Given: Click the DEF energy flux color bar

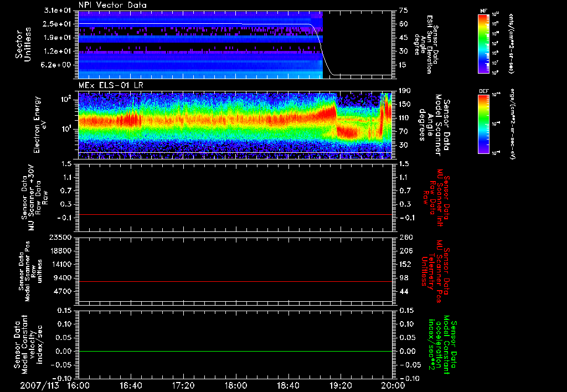Looking at the screenshot, I should (x=483, y=124).
